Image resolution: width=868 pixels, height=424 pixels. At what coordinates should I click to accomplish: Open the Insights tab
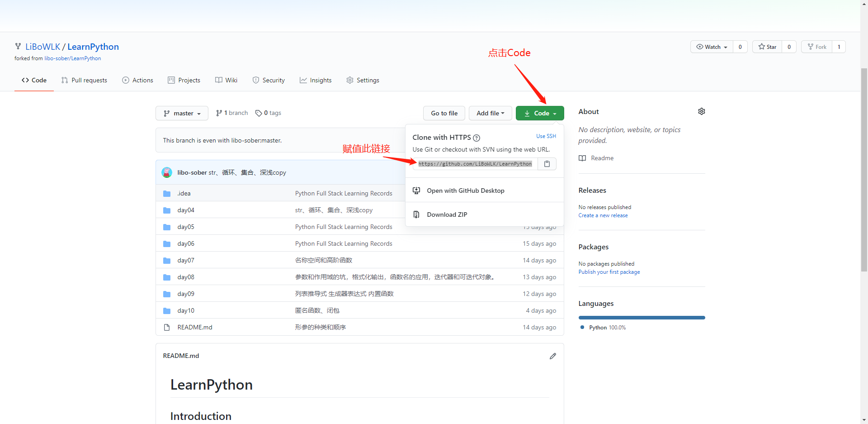pyautogui.click(x=316, y=80)
